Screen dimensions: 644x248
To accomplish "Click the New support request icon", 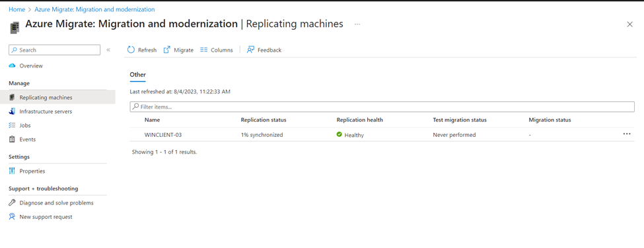I will [12, 217].
